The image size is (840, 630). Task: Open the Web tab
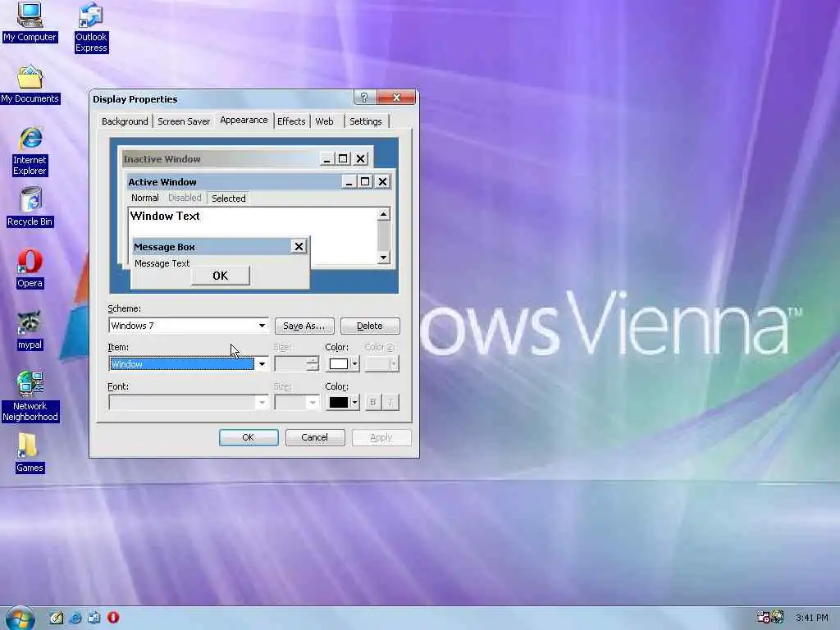coord(325,121)
